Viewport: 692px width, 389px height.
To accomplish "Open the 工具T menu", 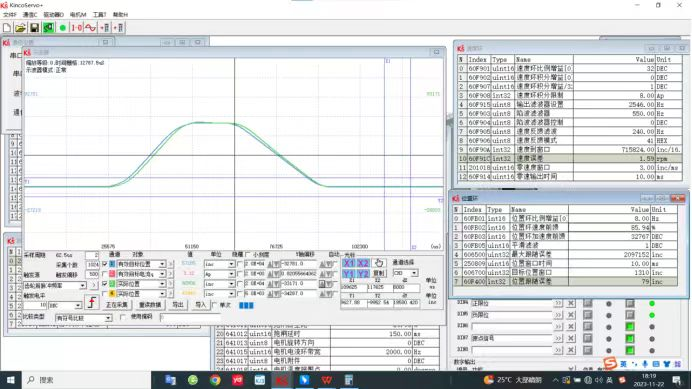I will pyautogui.click(x=99, y=15).
